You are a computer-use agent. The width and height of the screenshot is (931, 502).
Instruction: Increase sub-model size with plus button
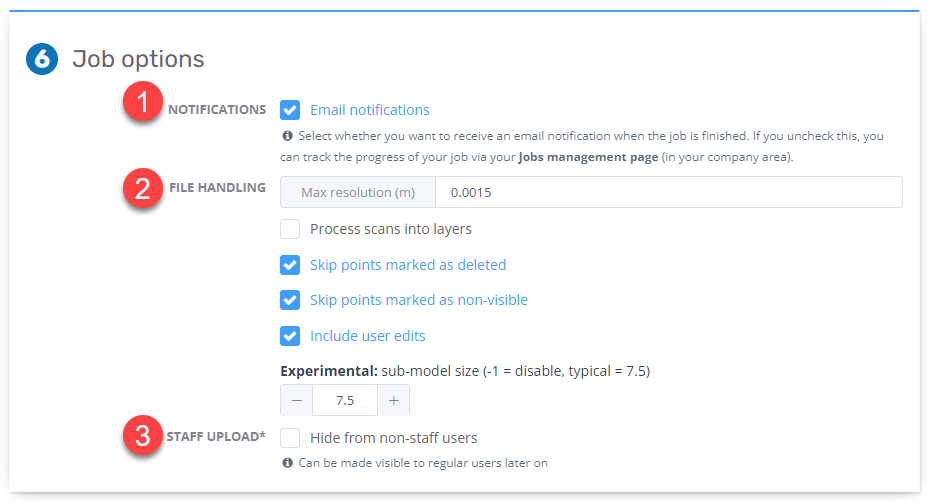(393, 401)
